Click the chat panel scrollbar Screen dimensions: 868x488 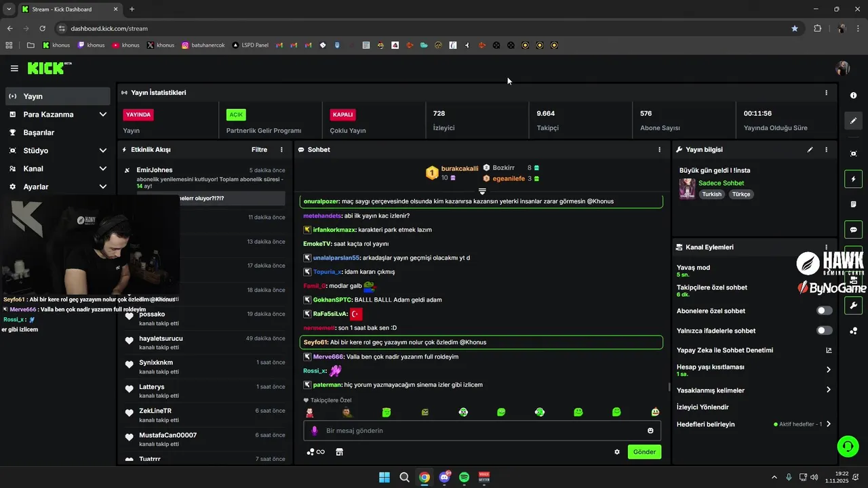[669, 388]
